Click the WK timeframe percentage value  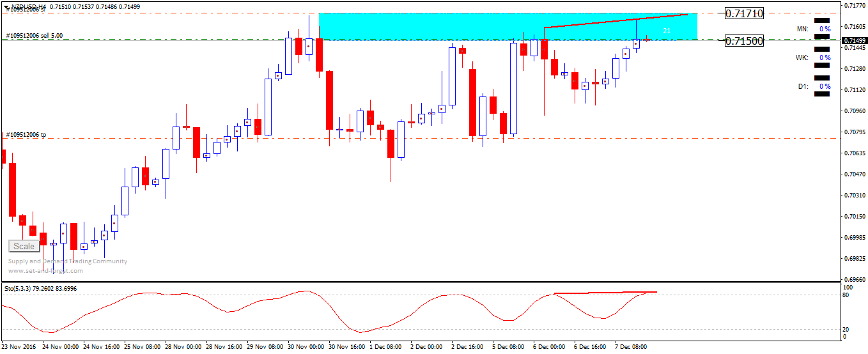(x=825, y=58)
